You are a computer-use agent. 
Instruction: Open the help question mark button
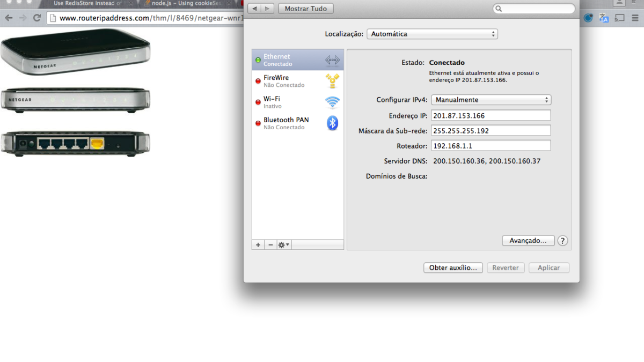[x=562, y=241]
